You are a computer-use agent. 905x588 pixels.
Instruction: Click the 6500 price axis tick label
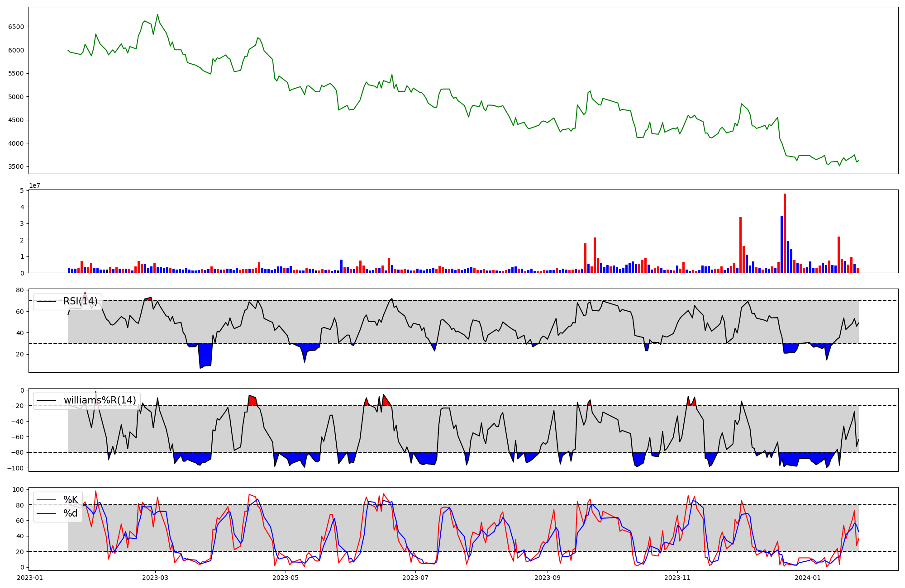click(16, 27)
